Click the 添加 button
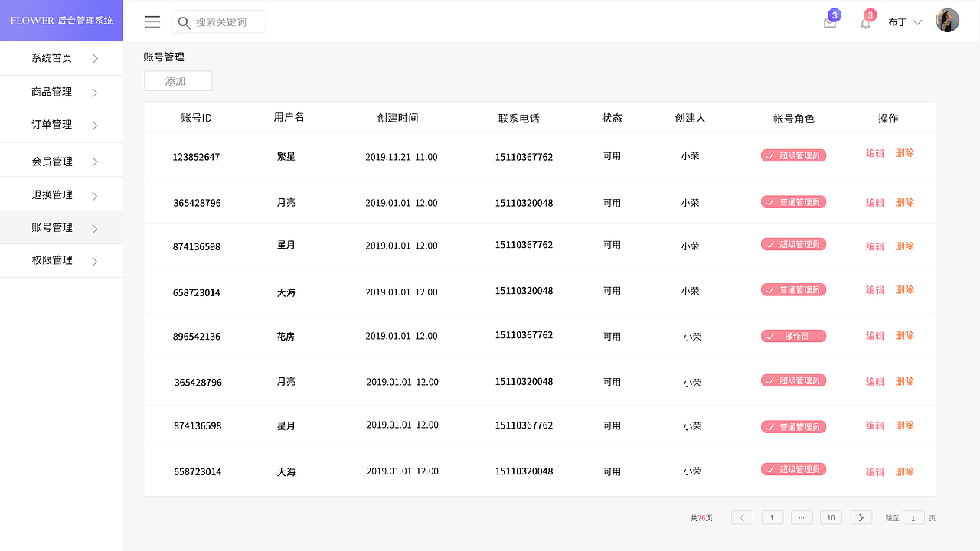The height and width of the screenshot is (551, 980). point(178,81)
